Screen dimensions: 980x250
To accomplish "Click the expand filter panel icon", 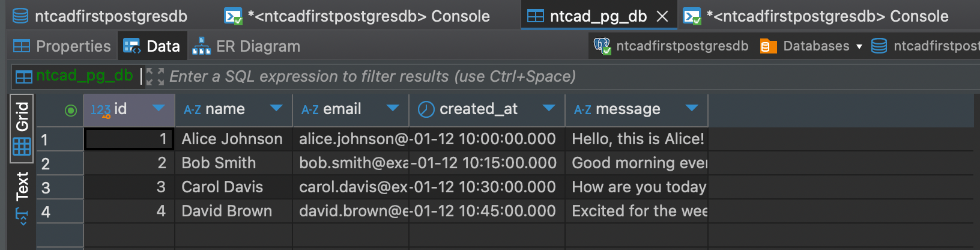I will click(x=155, y=76).
